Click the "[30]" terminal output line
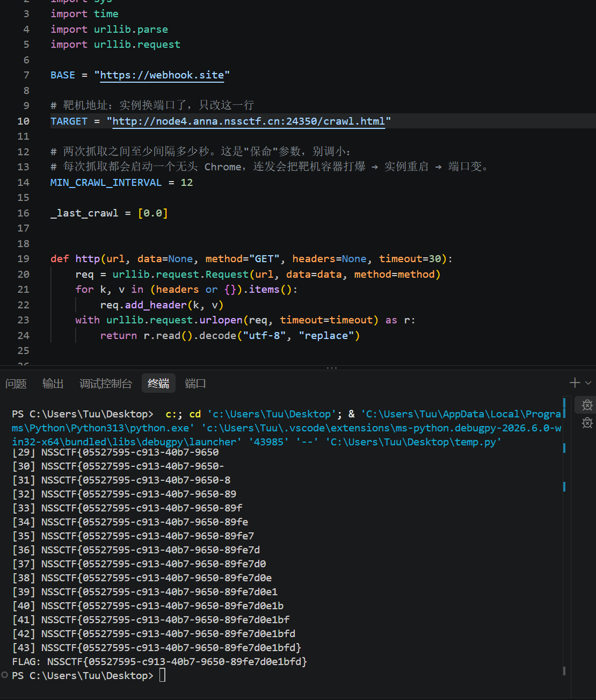 click(118, 466)
